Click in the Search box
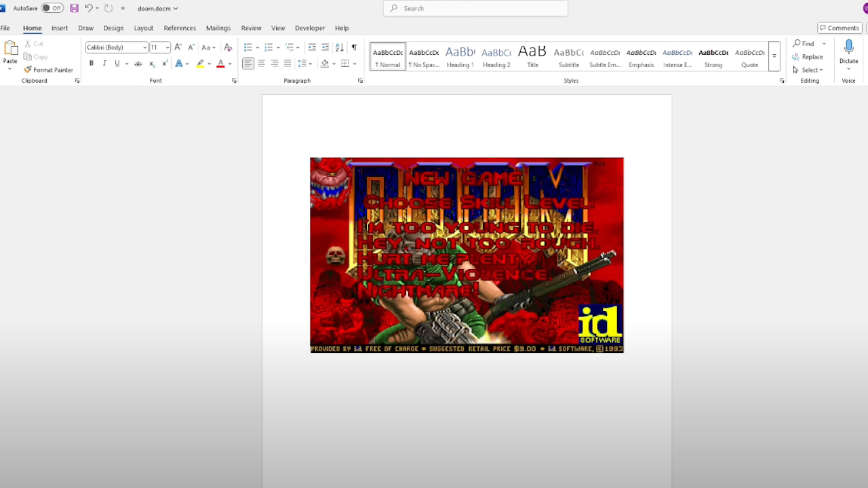The width and height of the screenshot is (868, 488). click(x=475, y=8)
